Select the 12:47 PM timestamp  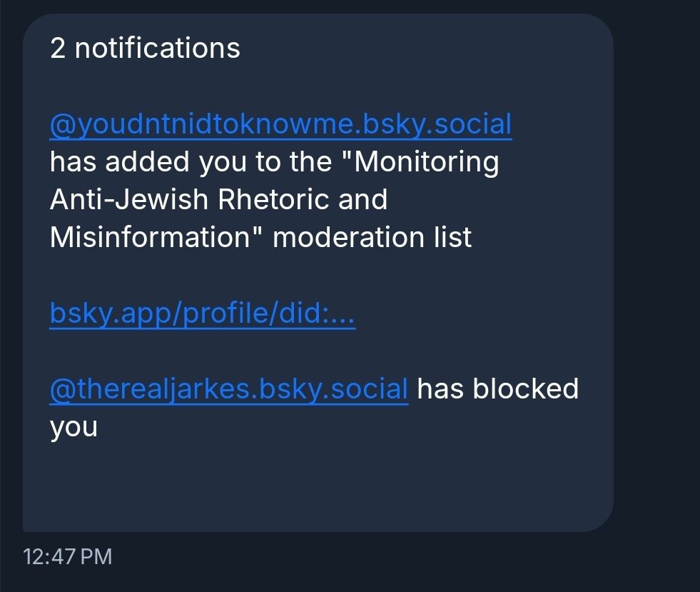[x=68, y=556]
